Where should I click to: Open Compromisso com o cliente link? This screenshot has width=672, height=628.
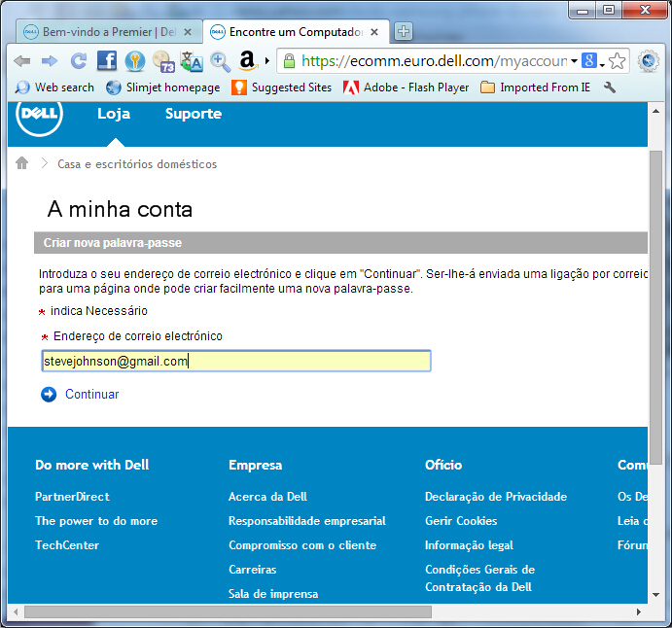click(302, 545)
